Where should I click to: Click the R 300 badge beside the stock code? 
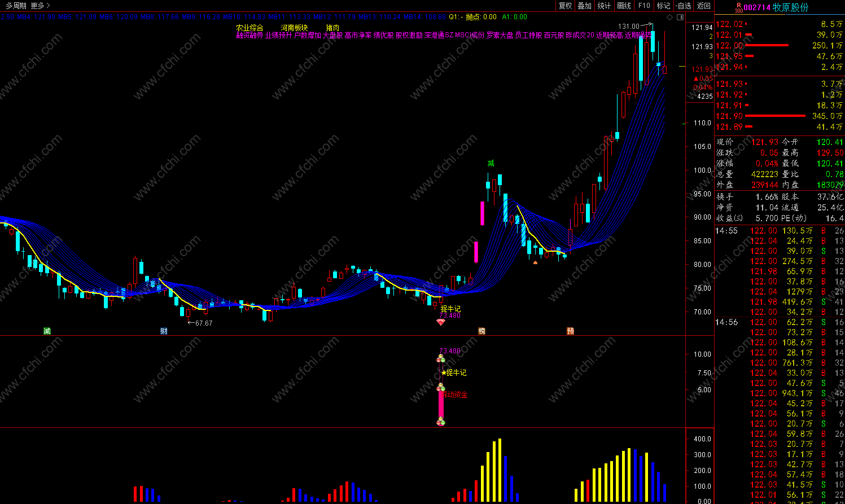point(738,7)
